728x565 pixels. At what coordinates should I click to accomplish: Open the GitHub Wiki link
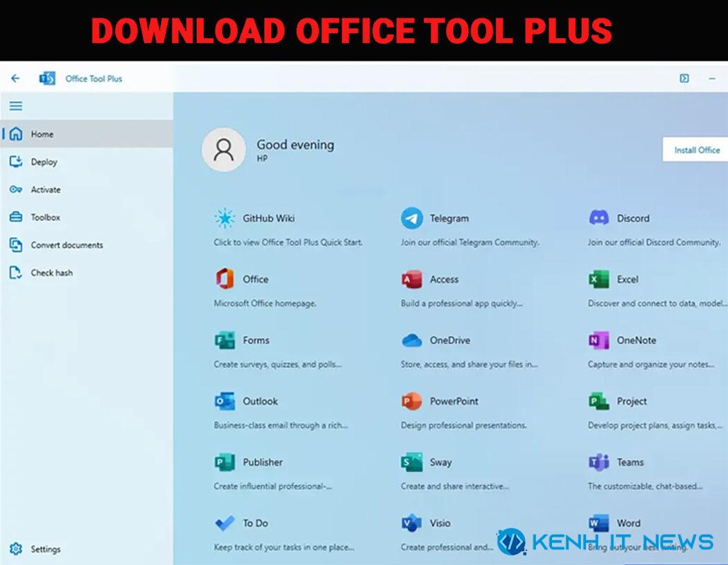pos(269,218)
